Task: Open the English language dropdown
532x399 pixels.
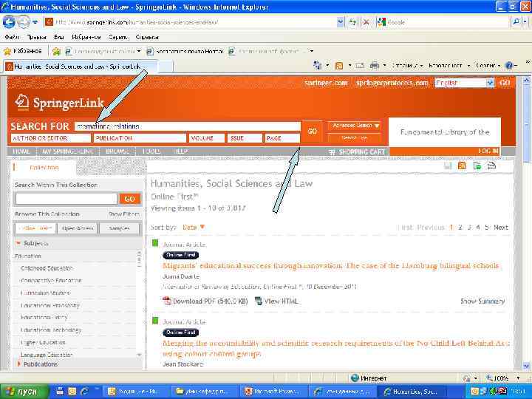Action: (464, 83)
